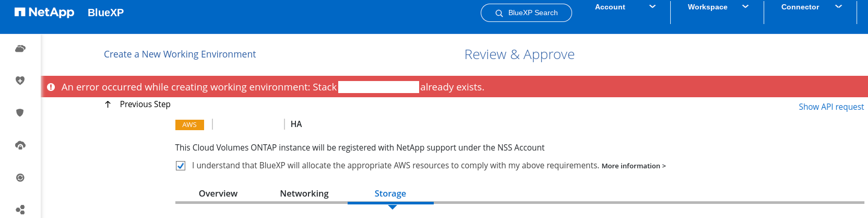Go back via Previous Step
Image resolution: width=868 pixels, height=218 pixels.
[145, 105]
